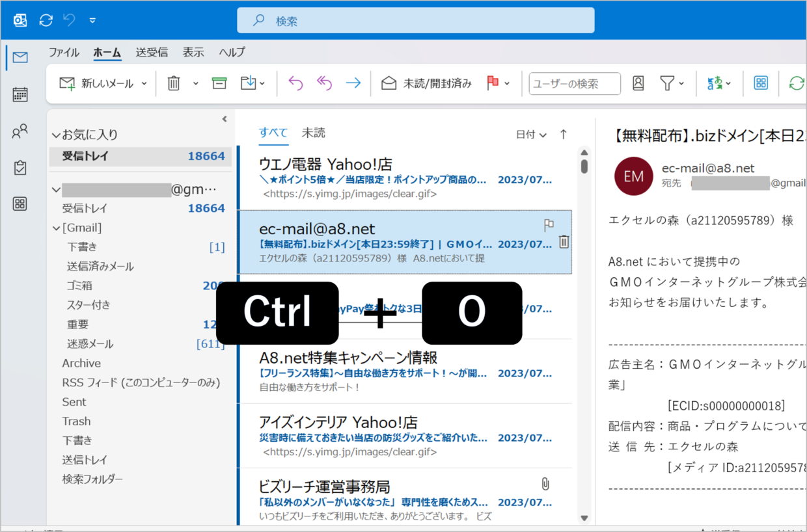Viewport: 807px width, 532px height.
Task: Click 未読/開封済み button
Action: (426, 83)
